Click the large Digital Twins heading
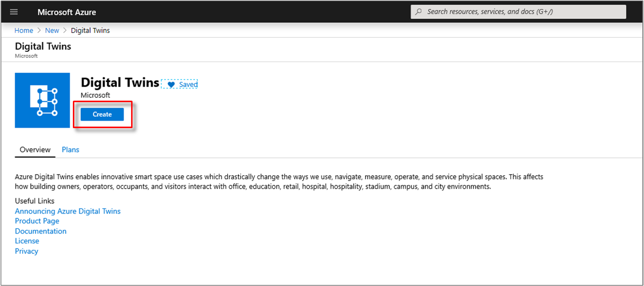644x286 pixels. [x=120, y=83]
